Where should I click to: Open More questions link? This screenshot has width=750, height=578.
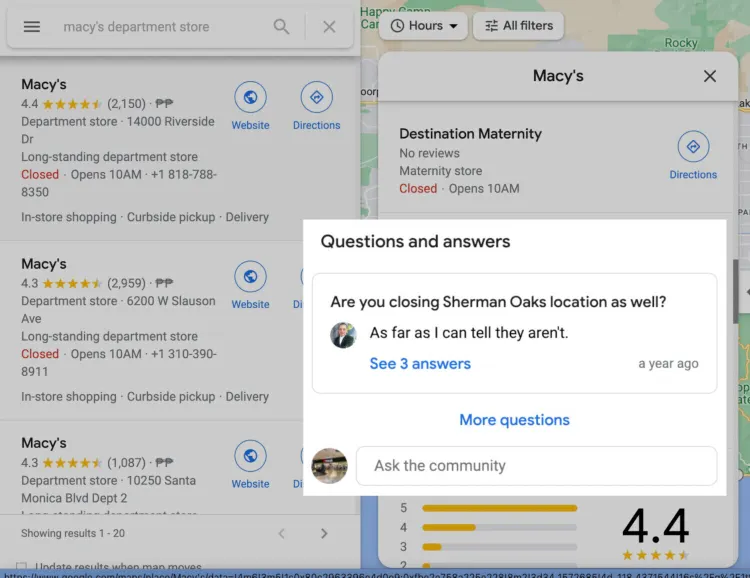tap(514, 420)
